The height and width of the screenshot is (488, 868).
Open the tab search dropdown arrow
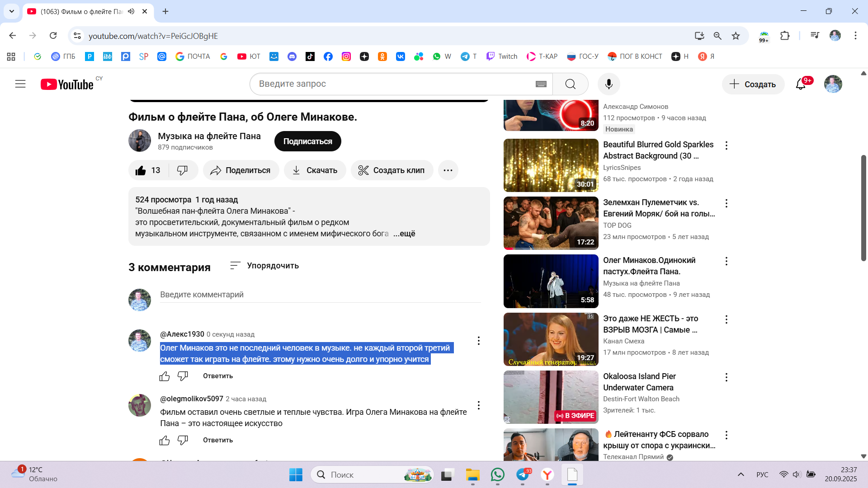(x=12, y=11)
